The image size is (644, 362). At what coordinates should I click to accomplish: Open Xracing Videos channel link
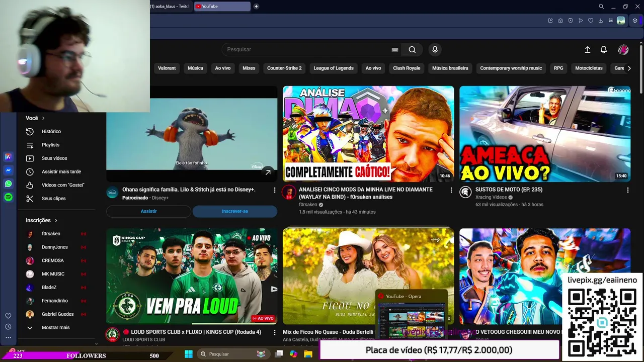coord(491,197)
